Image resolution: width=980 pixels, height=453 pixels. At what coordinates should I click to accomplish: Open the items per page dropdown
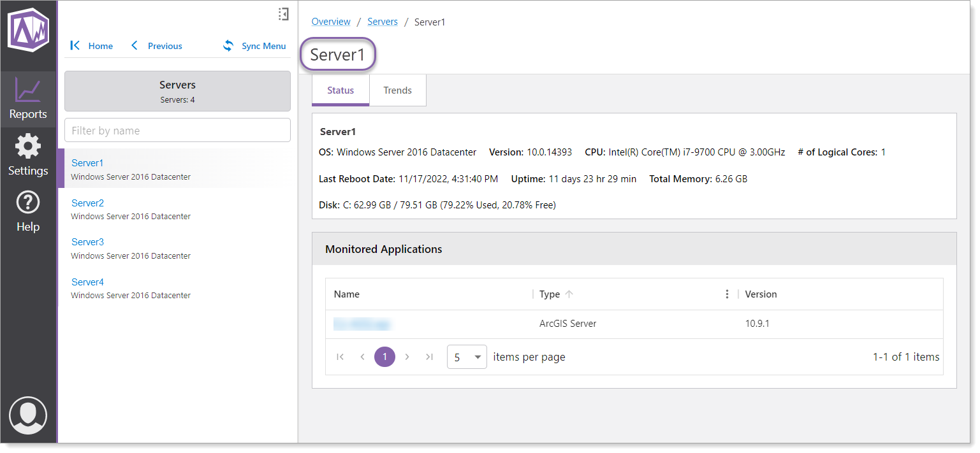point(467,357)
